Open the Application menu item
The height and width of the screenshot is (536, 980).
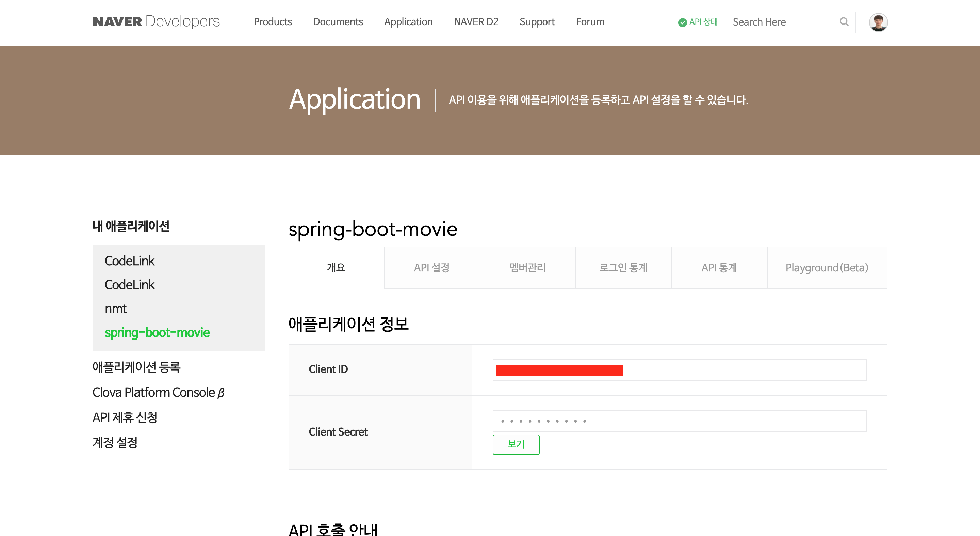[408, 22]
